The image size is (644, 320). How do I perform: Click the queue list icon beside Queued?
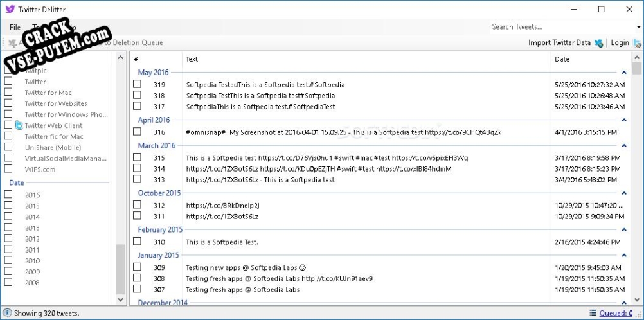coord(593,313)
